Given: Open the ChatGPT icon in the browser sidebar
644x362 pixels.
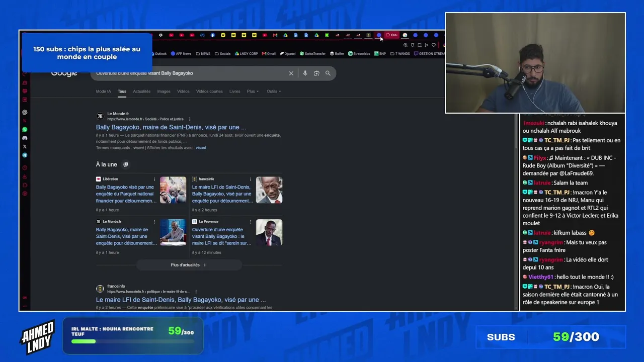Looking at the screenshot, I should point(25,112).
